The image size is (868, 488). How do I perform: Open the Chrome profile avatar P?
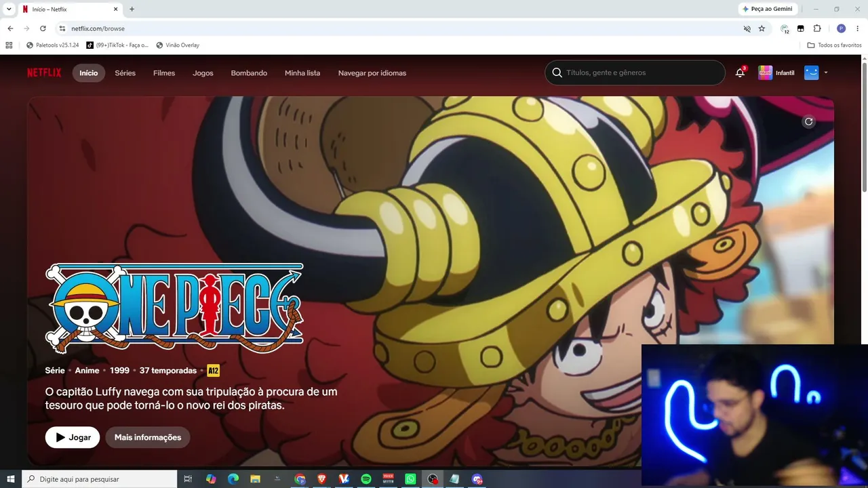841,28
